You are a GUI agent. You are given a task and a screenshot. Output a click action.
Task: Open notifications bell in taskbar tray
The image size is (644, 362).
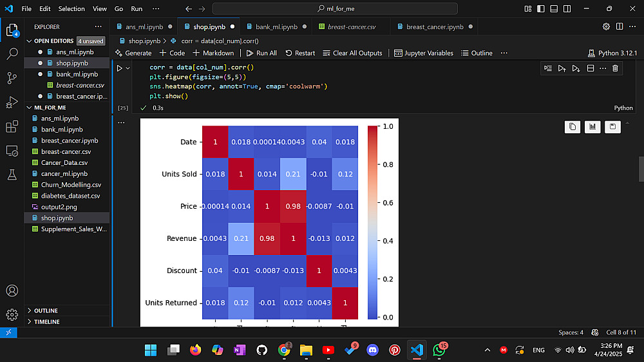pyautogui.click(x=630, y=350)
